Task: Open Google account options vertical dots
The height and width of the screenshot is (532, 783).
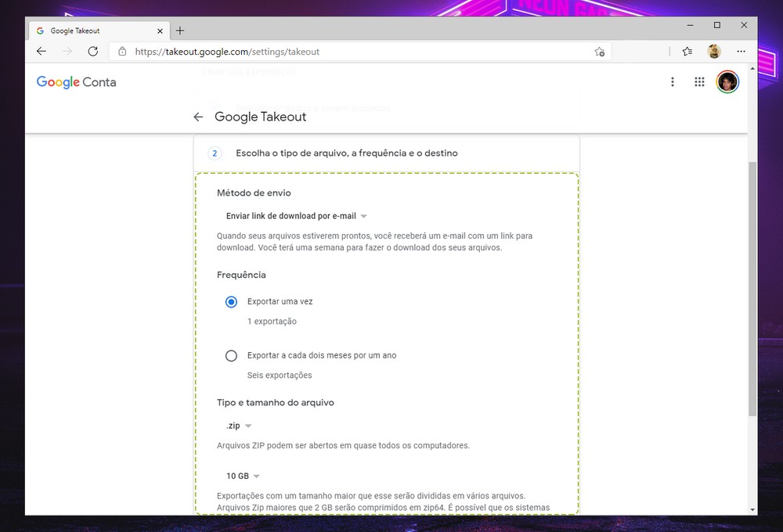Action: click(672, 82)
